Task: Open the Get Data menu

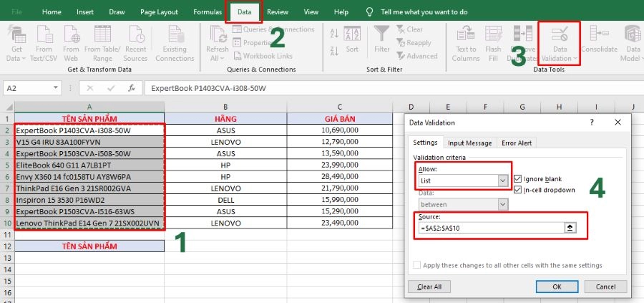Action: coord(16,44)
